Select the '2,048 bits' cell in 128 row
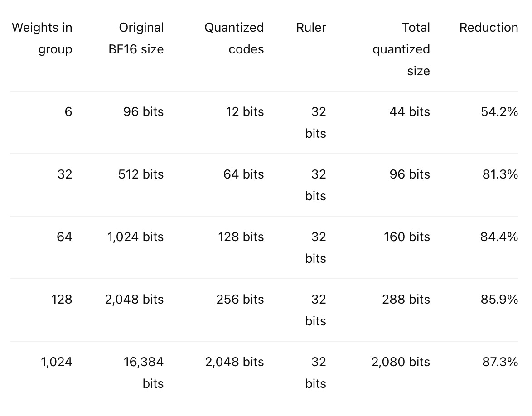This screenshot has width=532, height=416. coord(134,299)
